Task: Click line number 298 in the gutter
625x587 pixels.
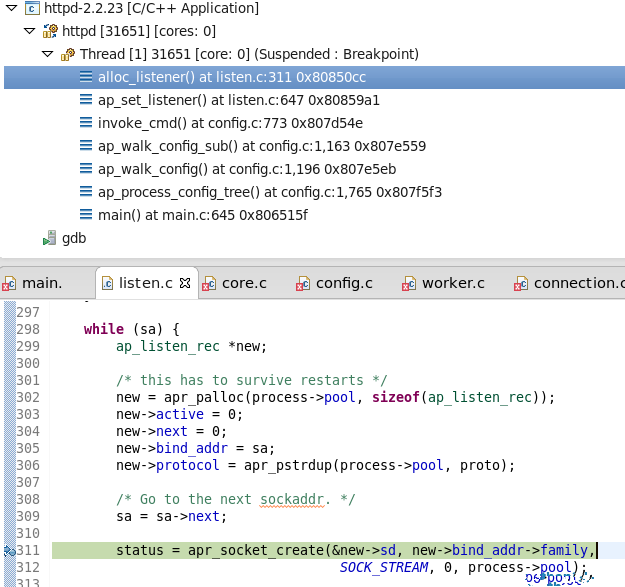Action: click(x=28, y=329)
